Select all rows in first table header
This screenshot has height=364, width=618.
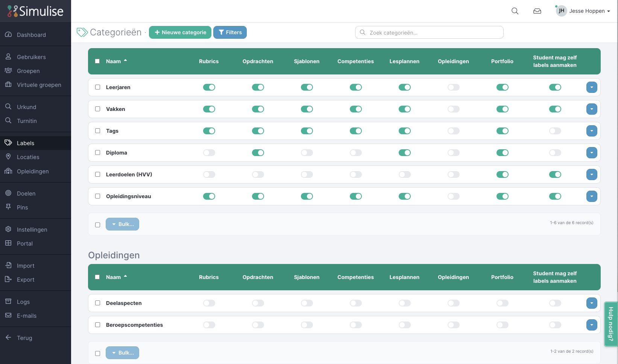point(97,61)
